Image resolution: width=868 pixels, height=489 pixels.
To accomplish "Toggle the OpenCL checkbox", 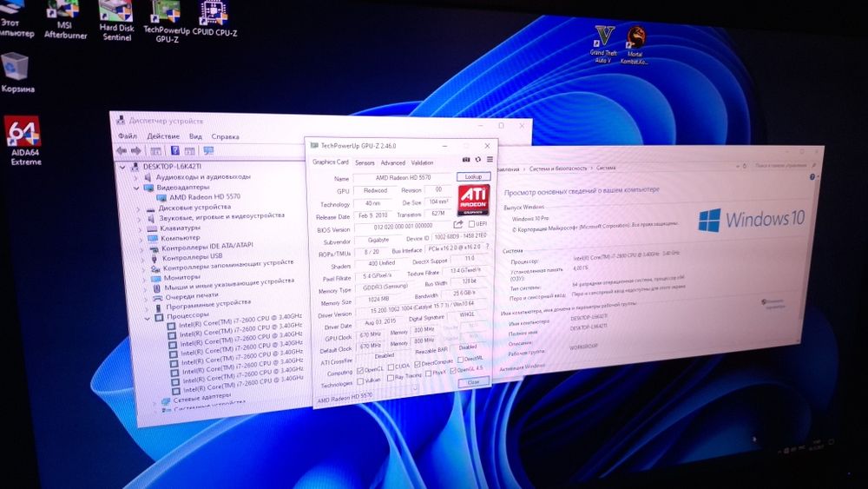I will click(x=360, y=370).
